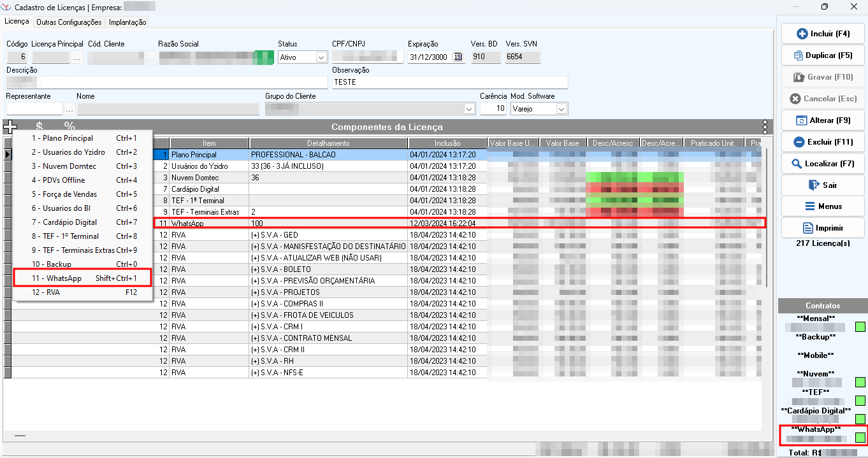Click the ellipsis button beside Licença Principal
Image resolution: width=868 pixels, height=458 pixels.
(77, 57)
